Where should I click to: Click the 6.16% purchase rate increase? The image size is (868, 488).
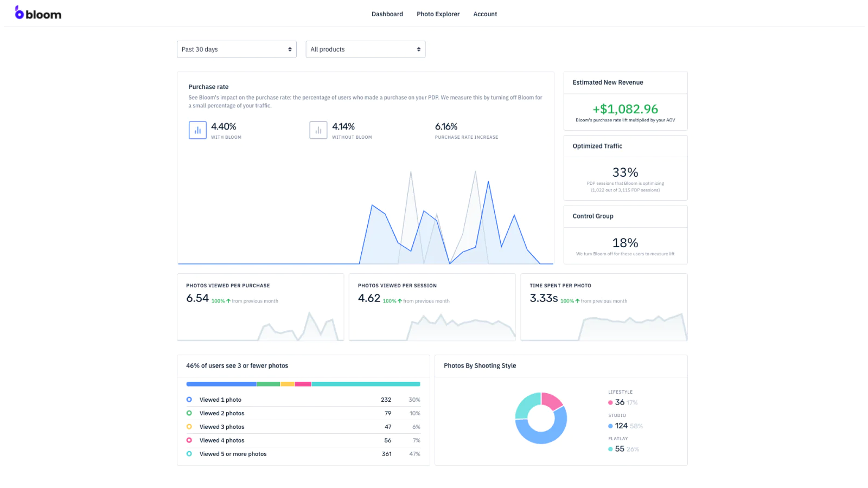click(446, 126)
